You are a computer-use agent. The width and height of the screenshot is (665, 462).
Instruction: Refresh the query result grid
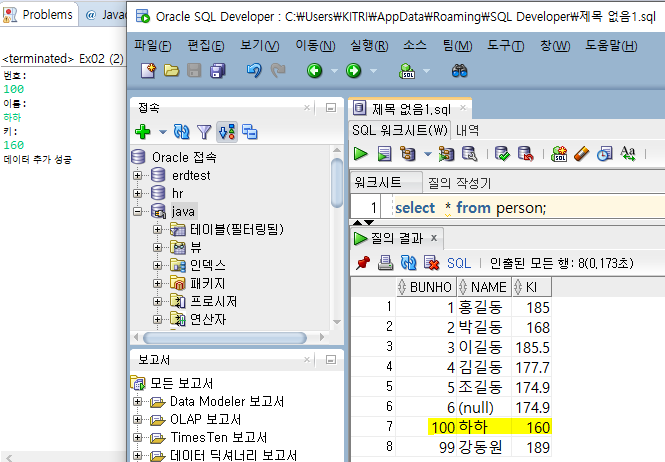click(x=408, y=263)
